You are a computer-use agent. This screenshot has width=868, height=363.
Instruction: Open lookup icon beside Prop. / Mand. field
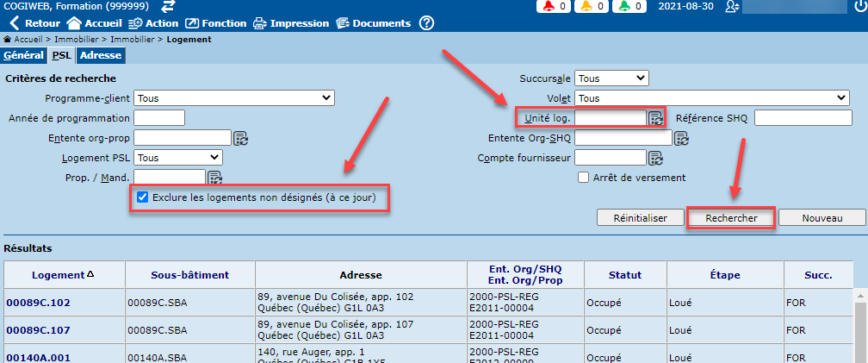(214, 178)
